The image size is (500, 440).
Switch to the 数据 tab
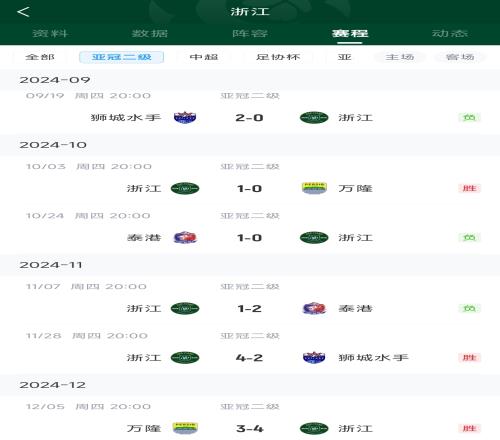(x=150, y=33)
